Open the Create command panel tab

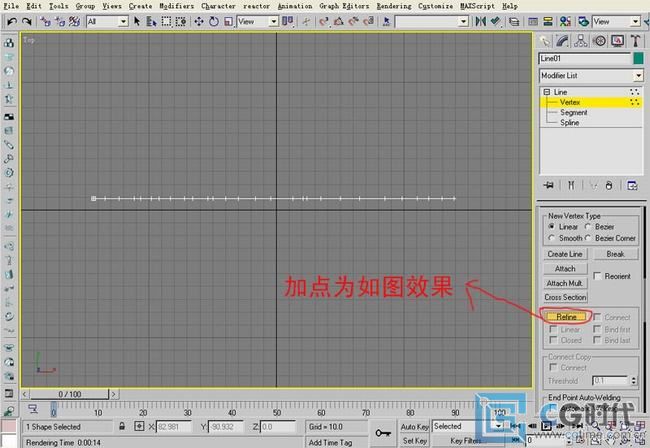coord(545,41)
